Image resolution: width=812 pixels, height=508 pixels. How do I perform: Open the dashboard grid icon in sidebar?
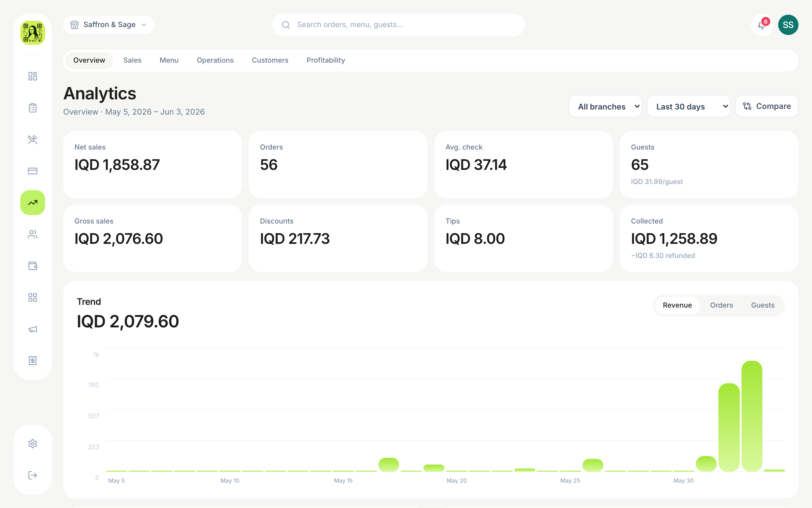tap(32, 76)
